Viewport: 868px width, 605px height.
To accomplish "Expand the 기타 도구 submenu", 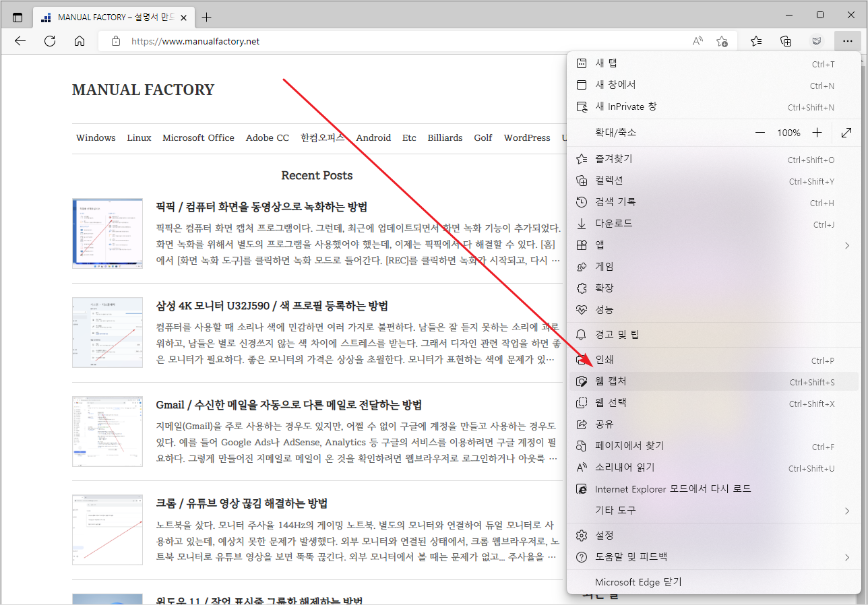I will (x=714, y=511).
